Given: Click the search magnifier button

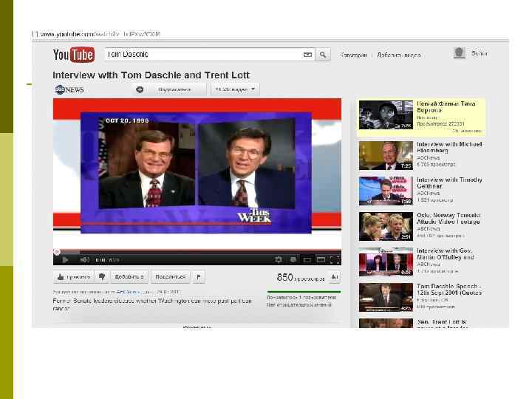Looking at the screenshot, I should [323, 55].
